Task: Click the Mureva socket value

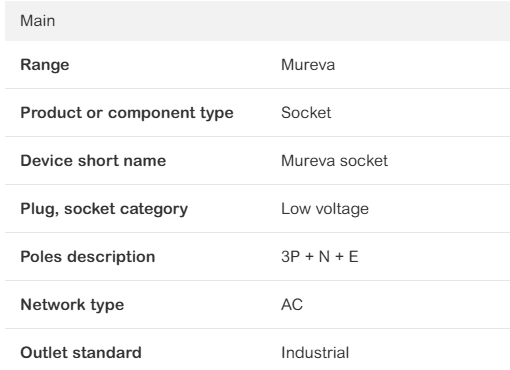Action: tap(334, 161)
